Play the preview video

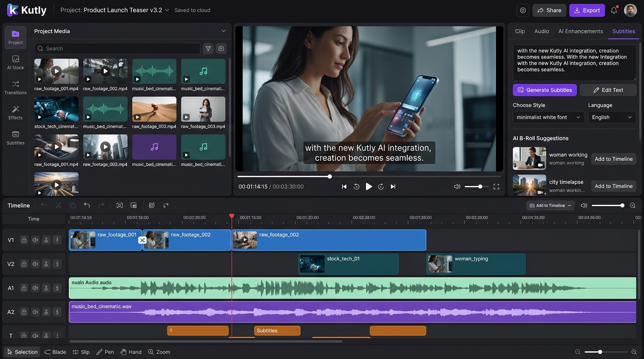[369, 187]
